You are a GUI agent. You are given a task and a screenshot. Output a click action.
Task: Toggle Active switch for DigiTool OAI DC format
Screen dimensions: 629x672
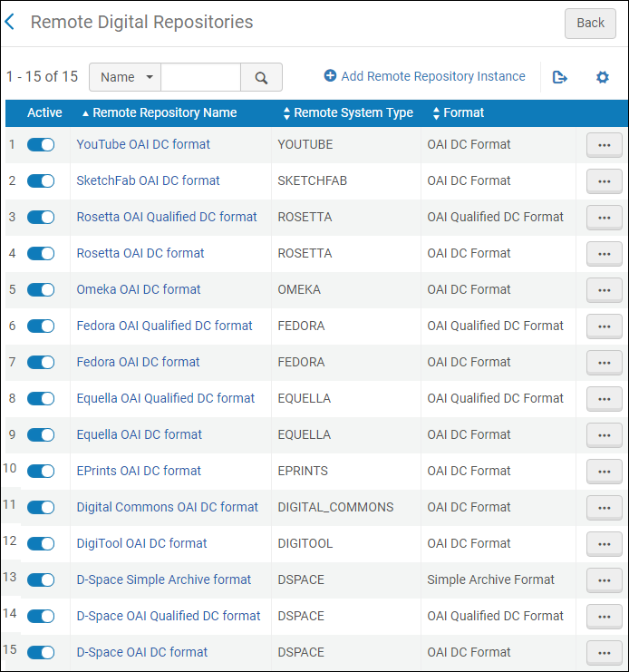[41, 544]
